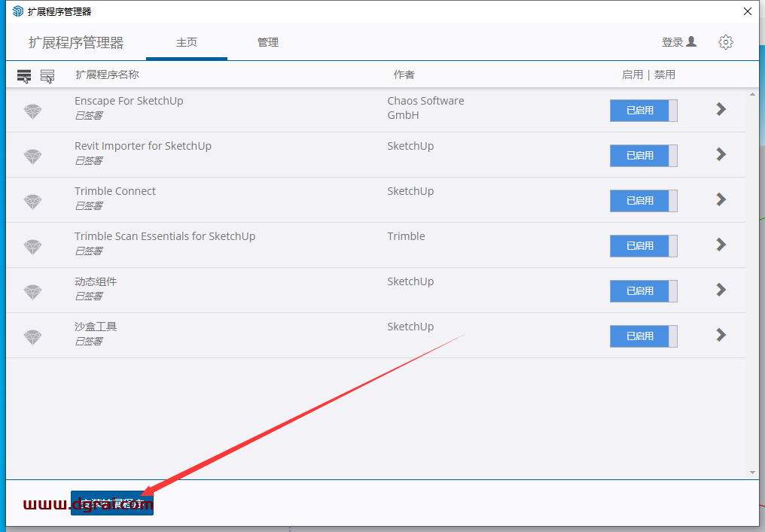The image size is (765, 532).
Task: Click the Trimble author text
Action: pyautogui.click(x=406, y=236)
